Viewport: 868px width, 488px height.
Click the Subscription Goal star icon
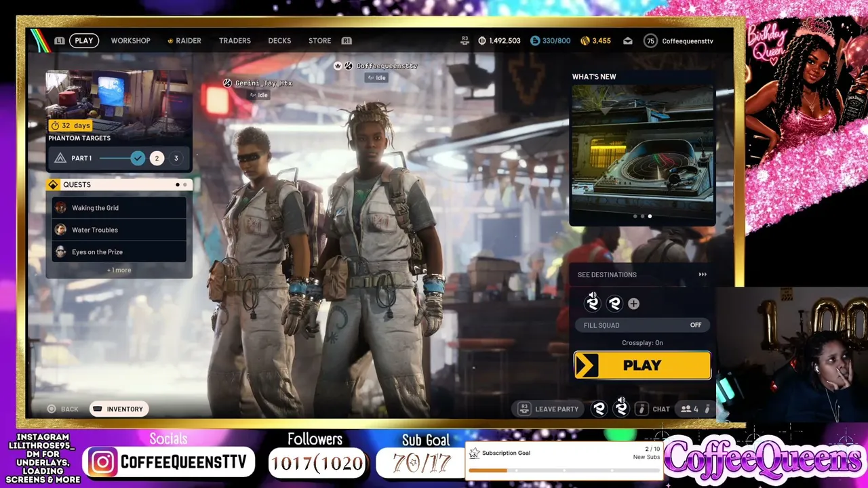(x=474, y=453)
